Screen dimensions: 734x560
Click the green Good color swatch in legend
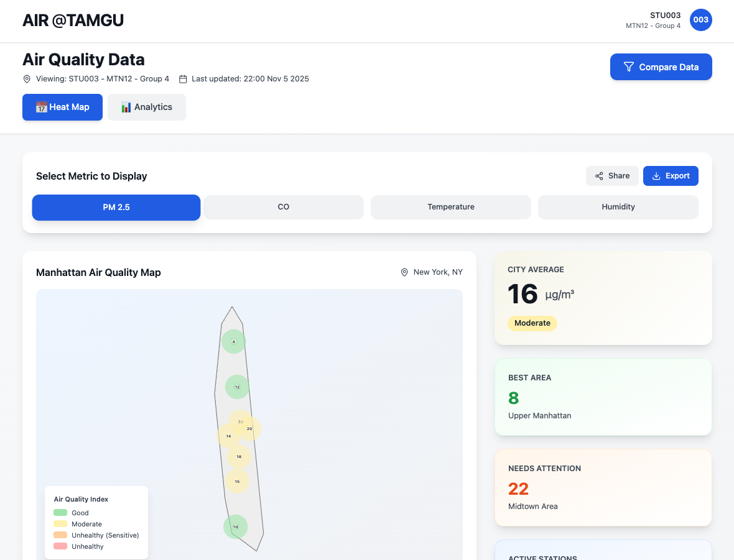pos(59,513)
